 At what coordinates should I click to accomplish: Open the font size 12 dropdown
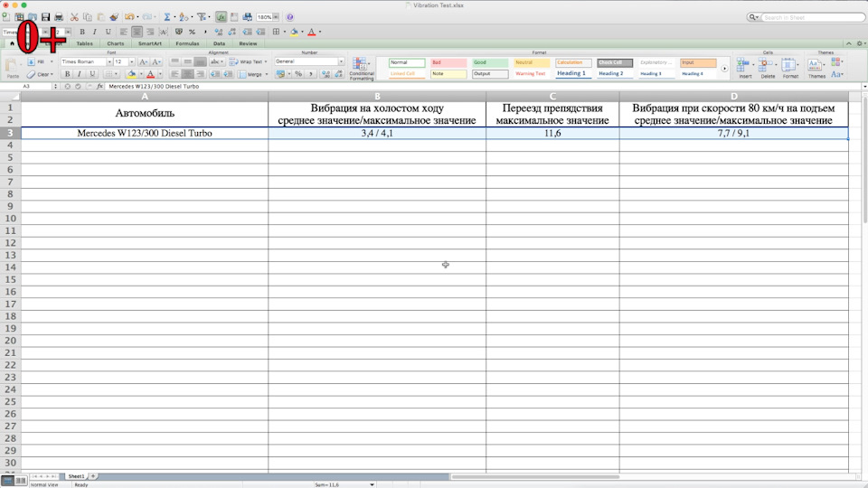tap(132, 61)
